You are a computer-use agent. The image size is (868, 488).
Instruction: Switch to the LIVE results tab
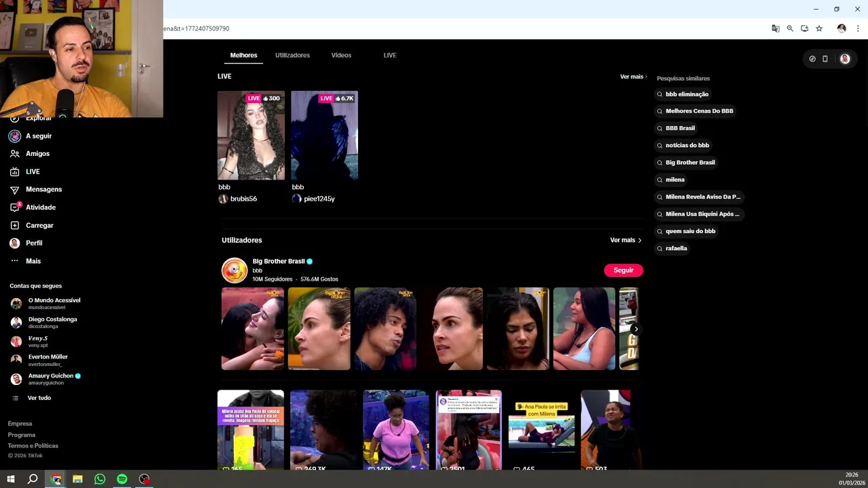(x=390, y=55)
